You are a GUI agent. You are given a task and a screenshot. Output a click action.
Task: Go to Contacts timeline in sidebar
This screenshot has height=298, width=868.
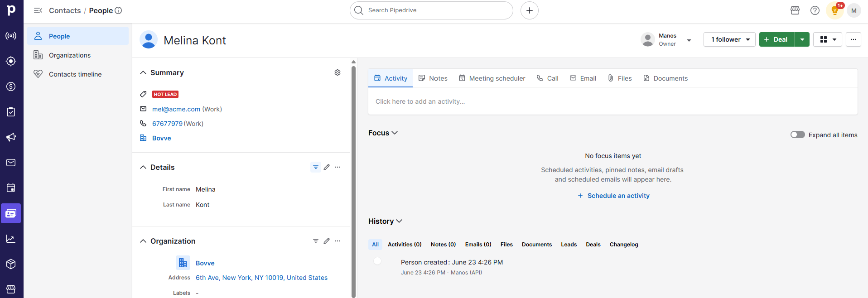click(x=78, y=74)
